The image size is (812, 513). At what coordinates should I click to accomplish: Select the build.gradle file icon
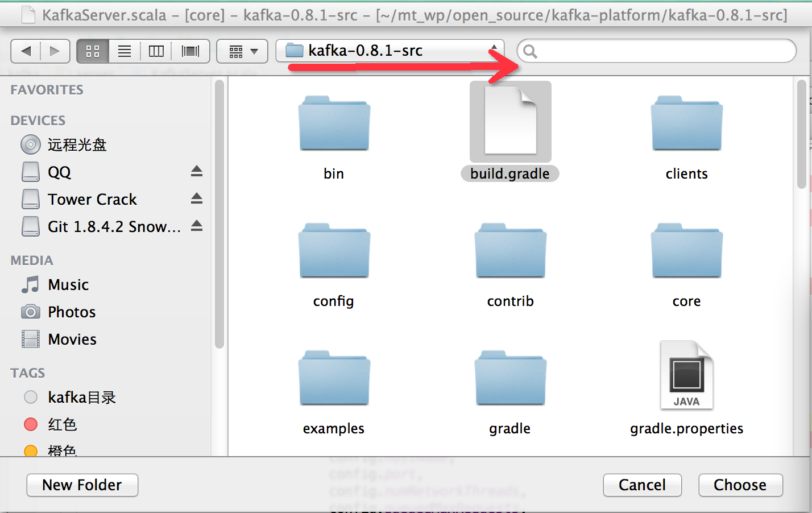point(510,121)
